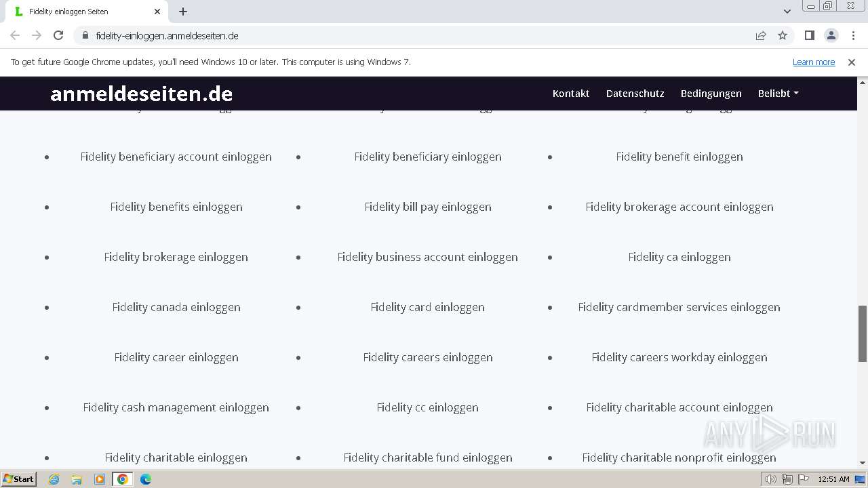Open Fidelity beneficiary einloggen
The width and height of the screenshot is (868, 488).
[x=428, y=157]
